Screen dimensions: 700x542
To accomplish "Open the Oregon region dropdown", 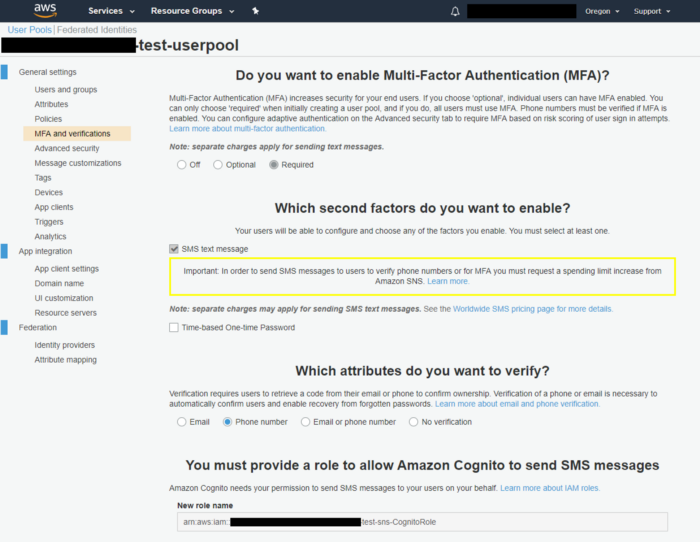I will 602,11.
